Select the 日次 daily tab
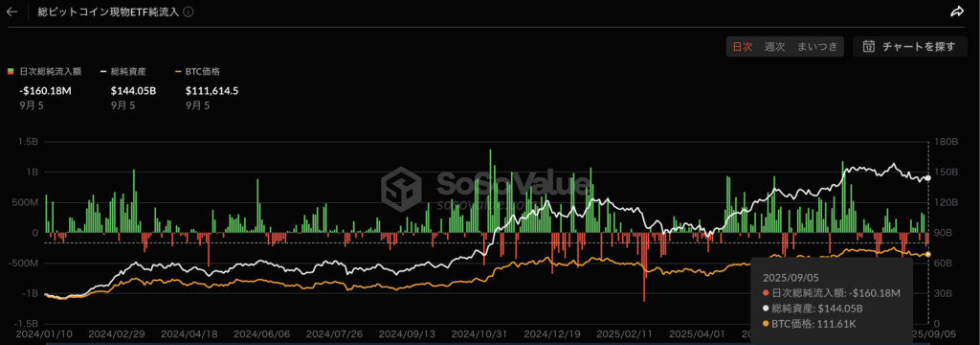The width and height of the screenshot is (980, 345). [743, 46]
